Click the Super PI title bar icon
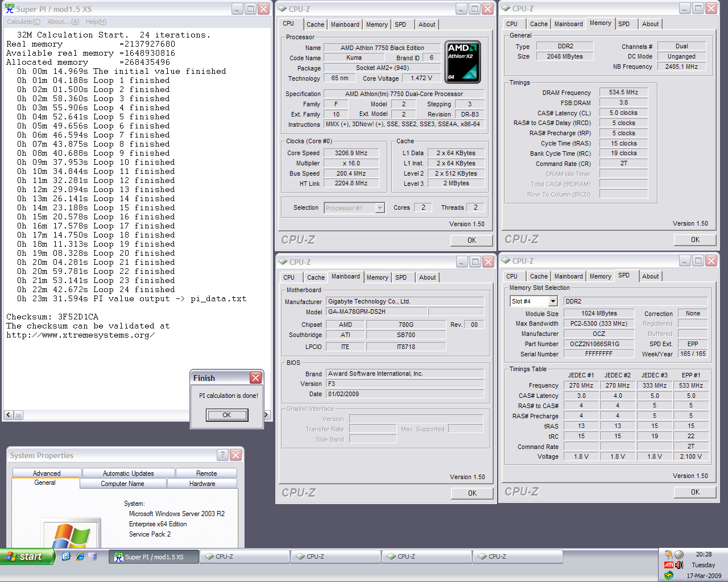 9,9
